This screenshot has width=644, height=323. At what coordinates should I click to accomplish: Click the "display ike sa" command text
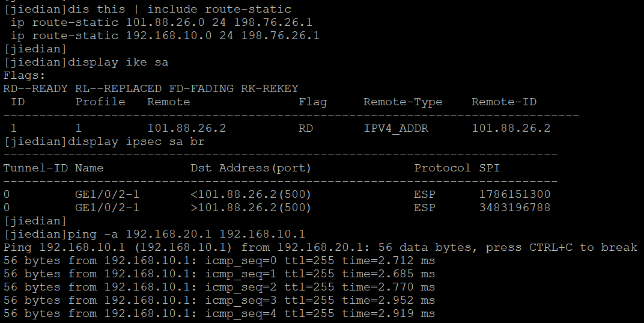pyautogui.click(x=118, y=62)
